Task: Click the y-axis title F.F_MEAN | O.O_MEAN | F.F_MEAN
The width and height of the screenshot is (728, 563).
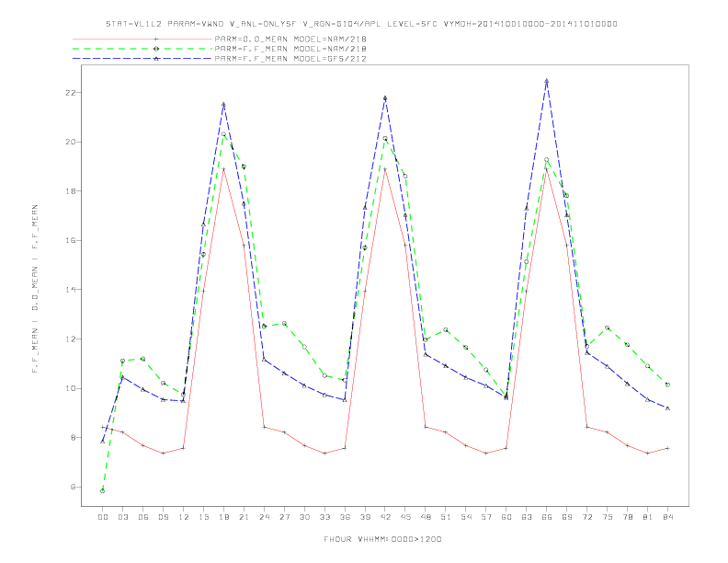Action: click(35, 289)
